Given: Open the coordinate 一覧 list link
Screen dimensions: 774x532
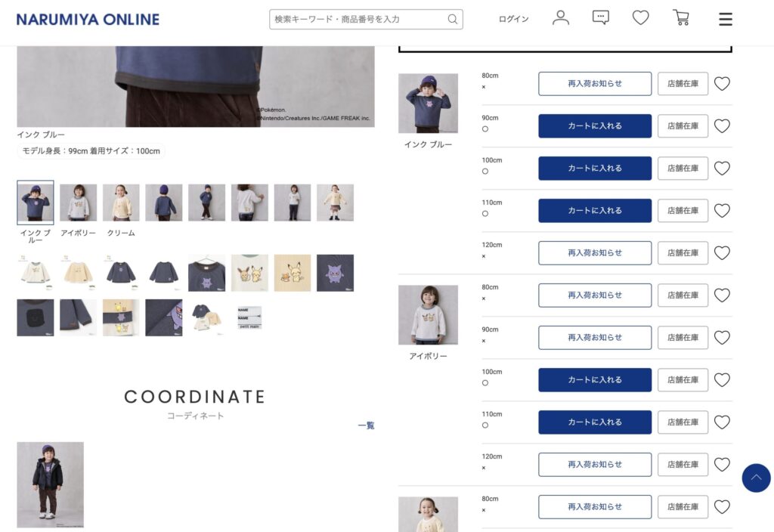Looking at the screenshot, I should [x=367, y=425].
